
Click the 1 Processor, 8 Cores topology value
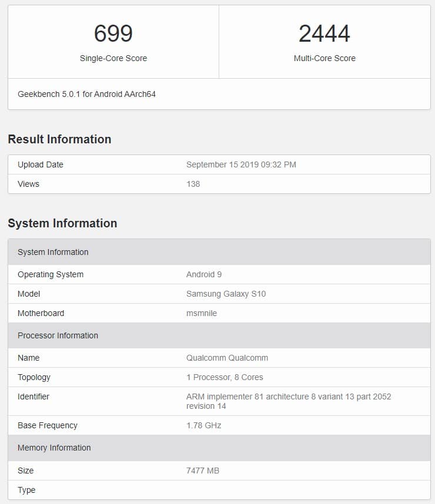[x=225, y=377]
